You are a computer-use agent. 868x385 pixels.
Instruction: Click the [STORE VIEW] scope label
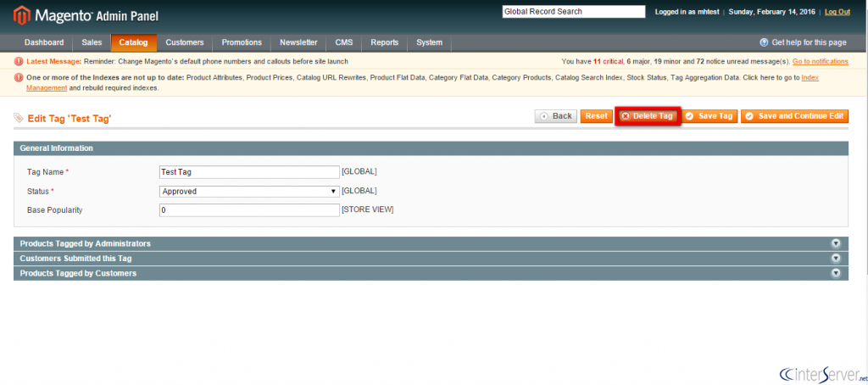(368, 210)
